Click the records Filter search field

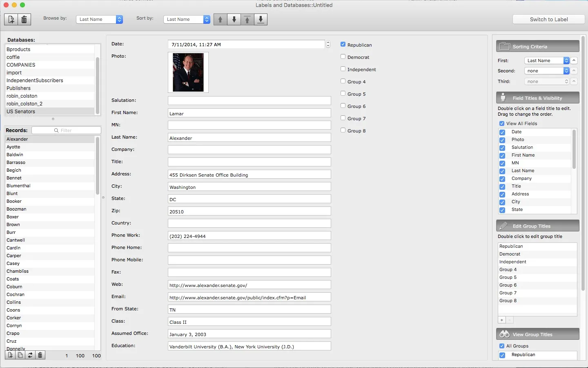(x=67, y=130)
